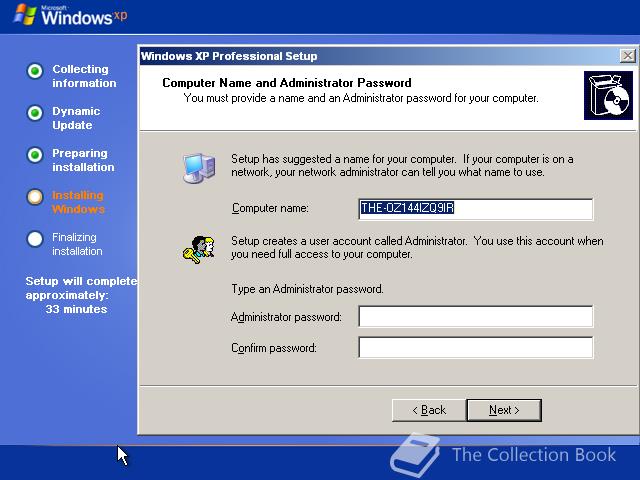The width and height of the screenshot is (640, 480).
Task: Click the "Dynamic Update" step text
Action: [x=76, y=118]
